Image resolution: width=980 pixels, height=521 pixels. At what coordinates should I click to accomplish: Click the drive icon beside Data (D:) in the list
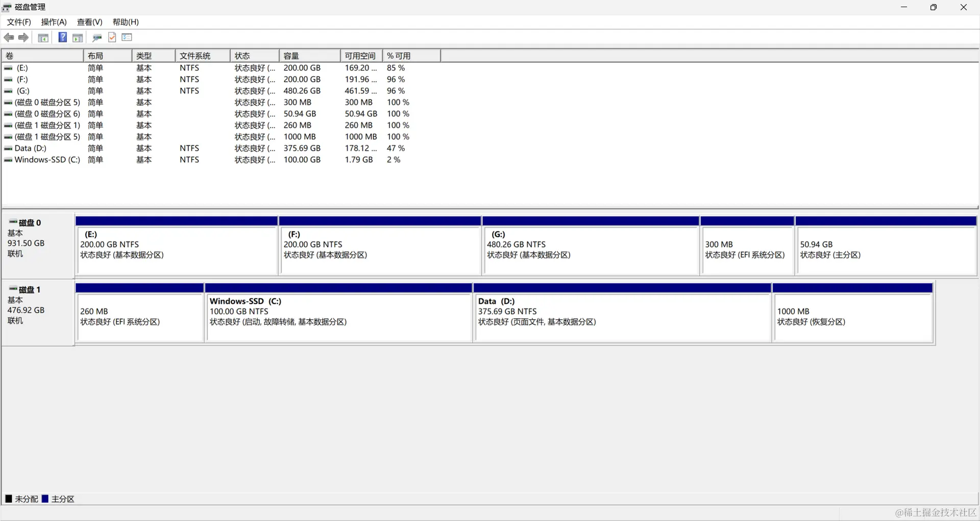(x=8, y=149)
